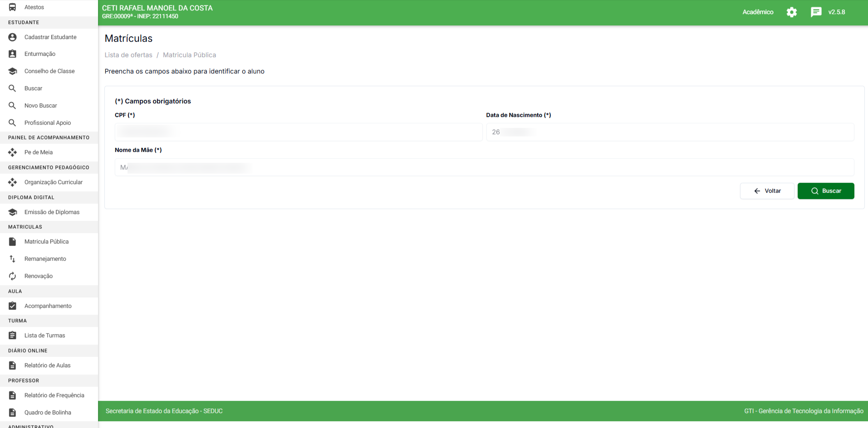Open Relatório de Frequência in sidebar
The width and height of the screenshot is (868, 428).
click(x=54, y=395)
